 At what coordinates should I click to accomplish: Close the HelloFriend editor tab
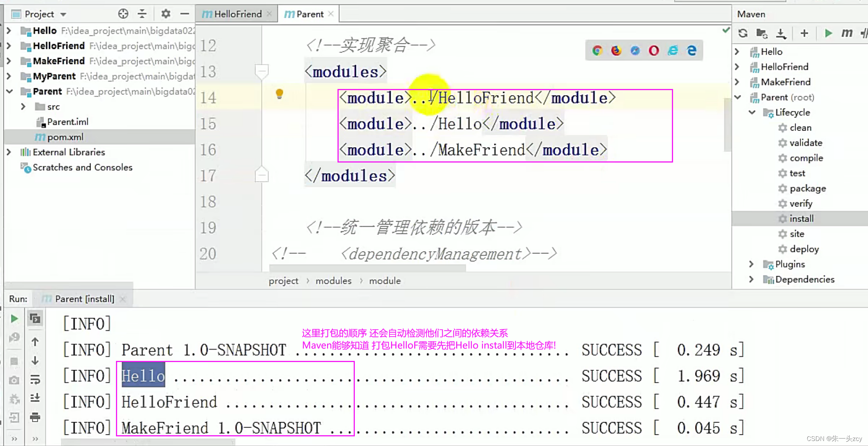point(269,14)
